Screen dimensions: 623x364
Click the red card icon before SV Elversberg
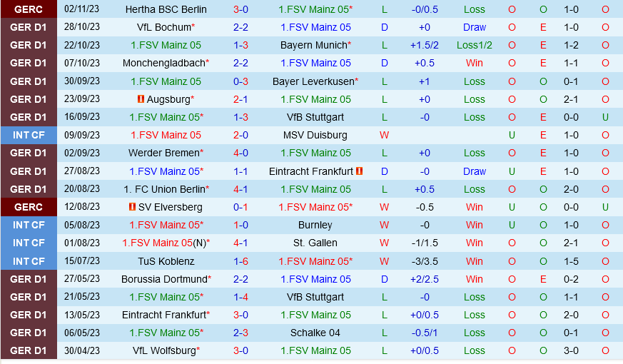[x=132, y=207]
